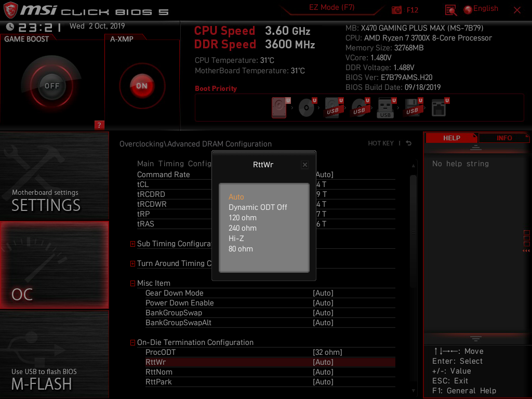
Task: Open the Game Boost question mark help
Action: tap(99, 125)
